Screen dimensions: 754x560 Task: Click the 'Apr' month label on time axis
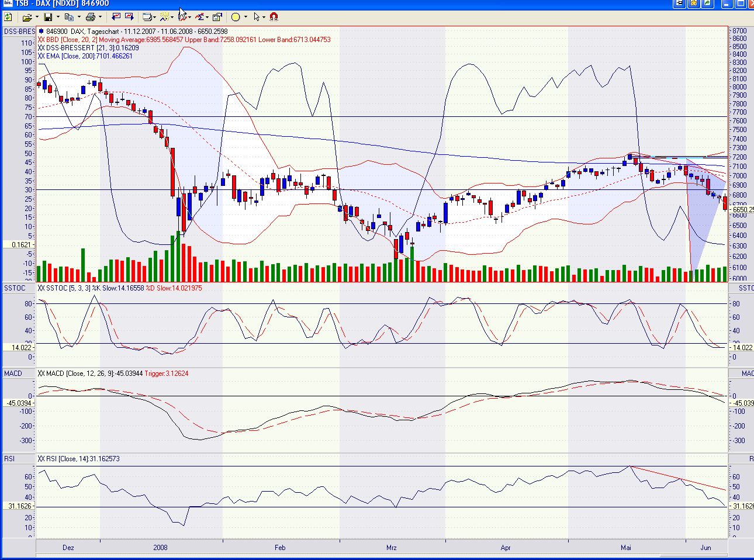pos(506,548)
